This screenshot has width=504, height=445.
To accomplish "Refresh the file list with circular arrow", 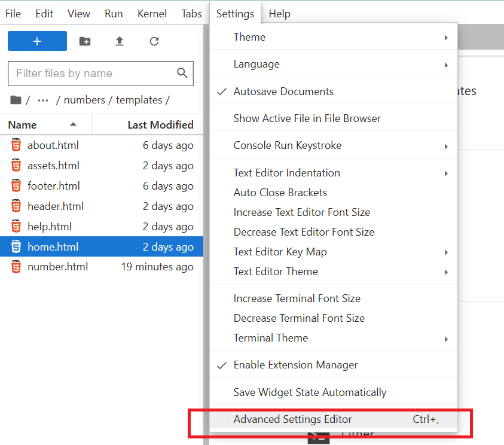I will pyautogui.click(x=154, y=41).
